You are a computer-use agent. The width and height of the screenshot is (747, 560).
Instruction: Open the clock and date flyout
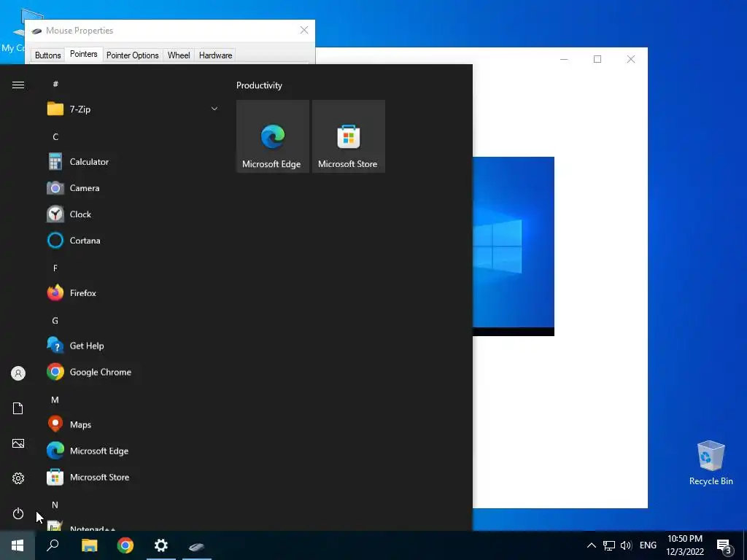tap(685, 545)
